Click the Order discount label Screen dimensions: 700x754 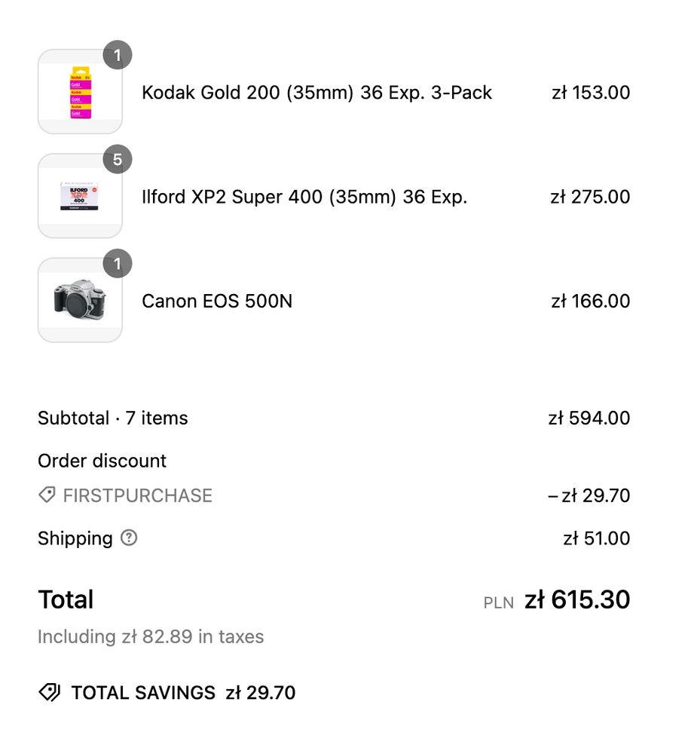click(x=102, y=461)
